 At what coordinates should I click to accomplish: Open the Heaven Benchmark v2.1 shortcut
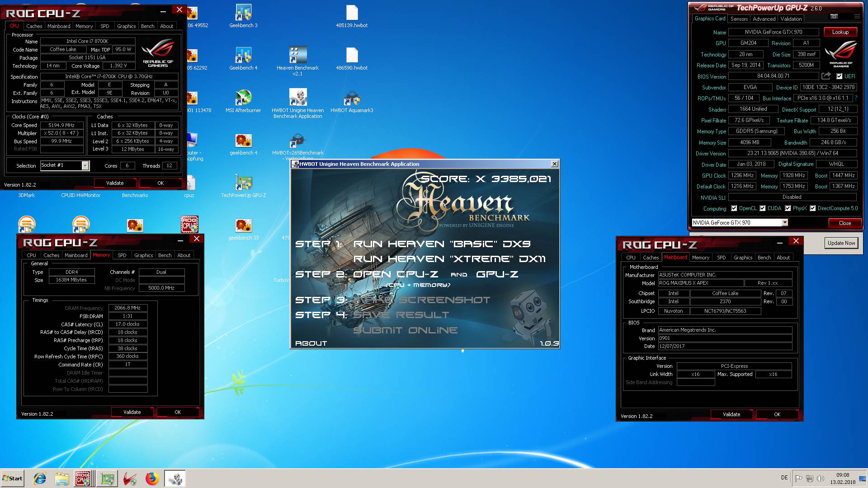[297, 61]
